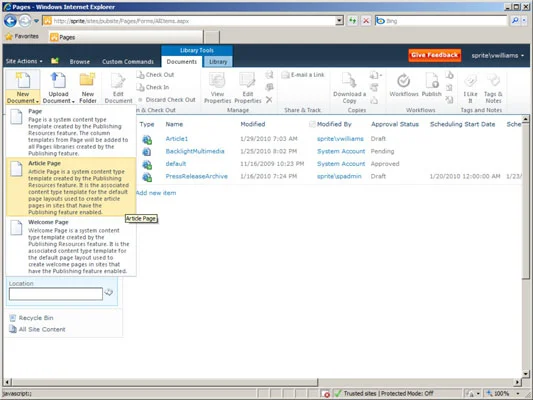533x400 pixels.
Task: Open the browser zoom level dropdown
Action: point(518,394)
